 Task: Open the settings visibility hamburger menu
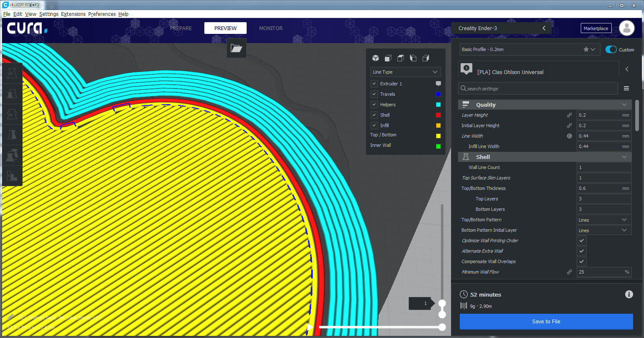pos(626,88)
